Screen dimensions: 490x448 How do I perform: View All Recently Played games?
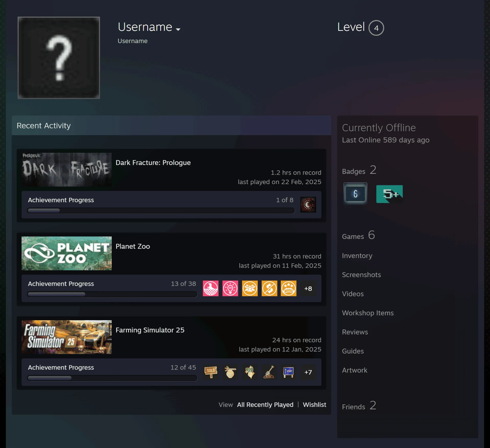pos(265,405)
